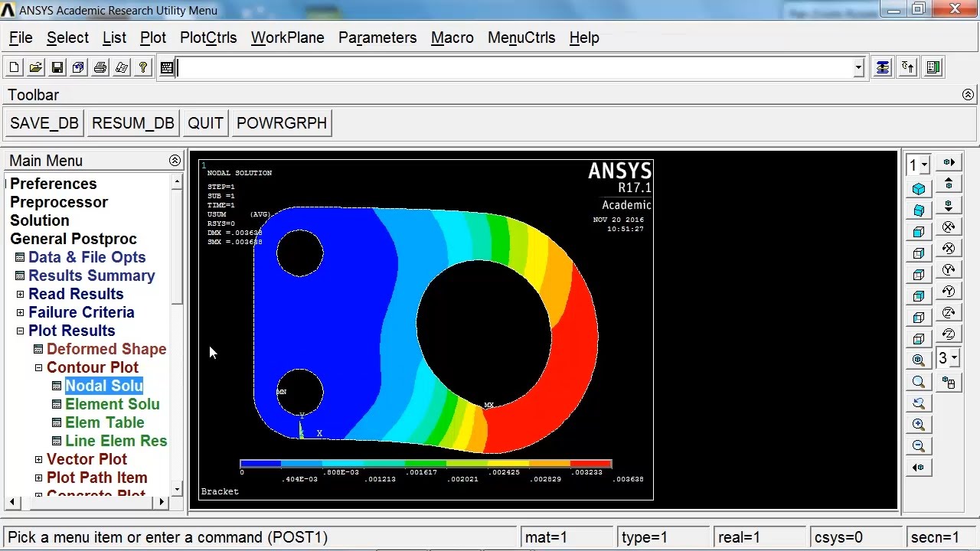This screenshot has height=551, width=980.
Task: Open the Parameters menu
Action: click(377, 37)
